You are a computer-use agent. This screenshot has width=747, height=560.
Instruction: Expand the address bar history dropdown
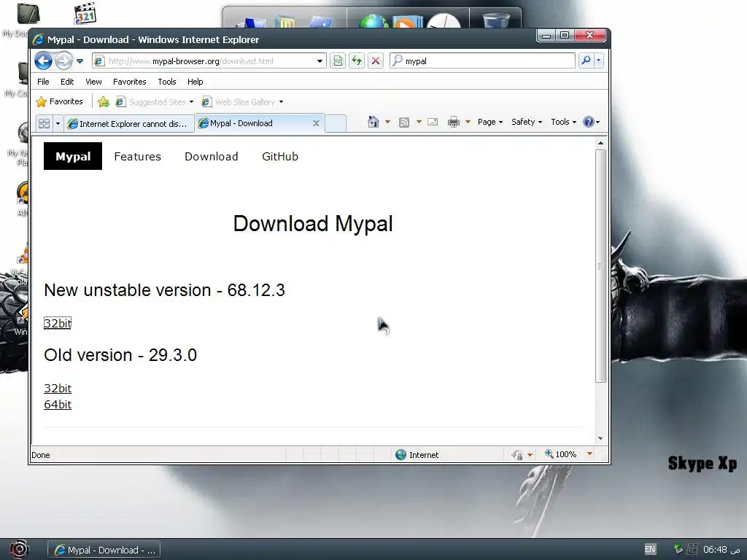click(320, 61)
